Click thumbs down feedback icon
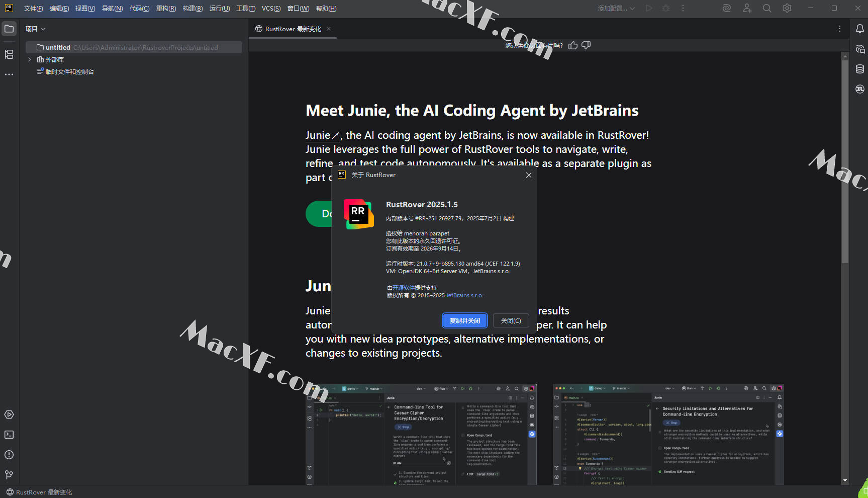 [586, 45]
